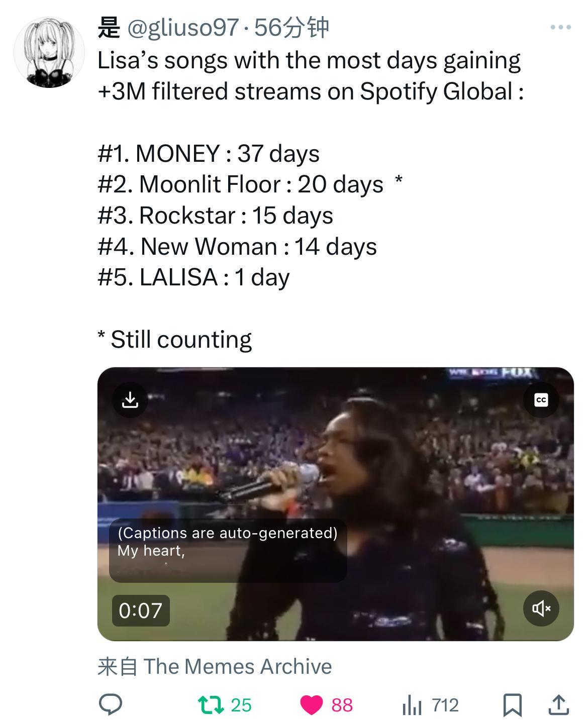Download the video with arrow icon
Screen dimensions: 588x725
[130, 400]
